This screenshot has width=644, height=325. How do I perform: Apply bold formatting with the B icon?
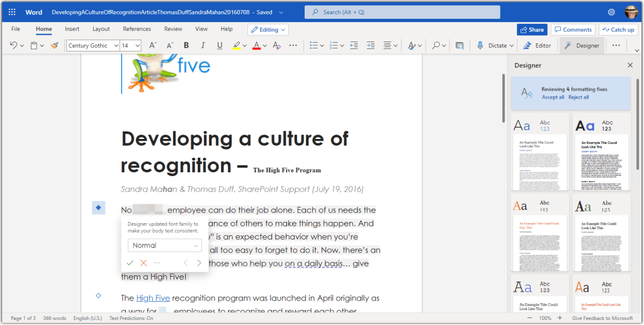tap(186, 45)
